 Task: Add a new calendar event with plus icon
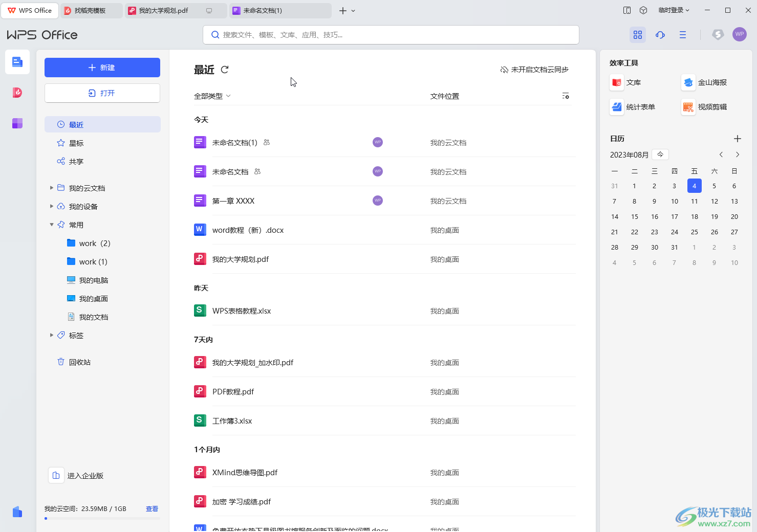[738, 139]
